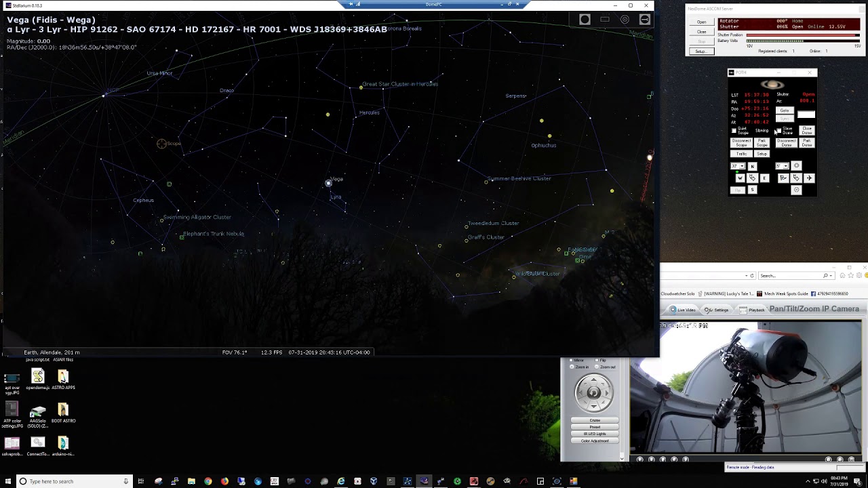Image resolution: width=868 pixels, height=488 pixels.
Task: Open Google Chrome from taskbar
Action: pos(208,481)
